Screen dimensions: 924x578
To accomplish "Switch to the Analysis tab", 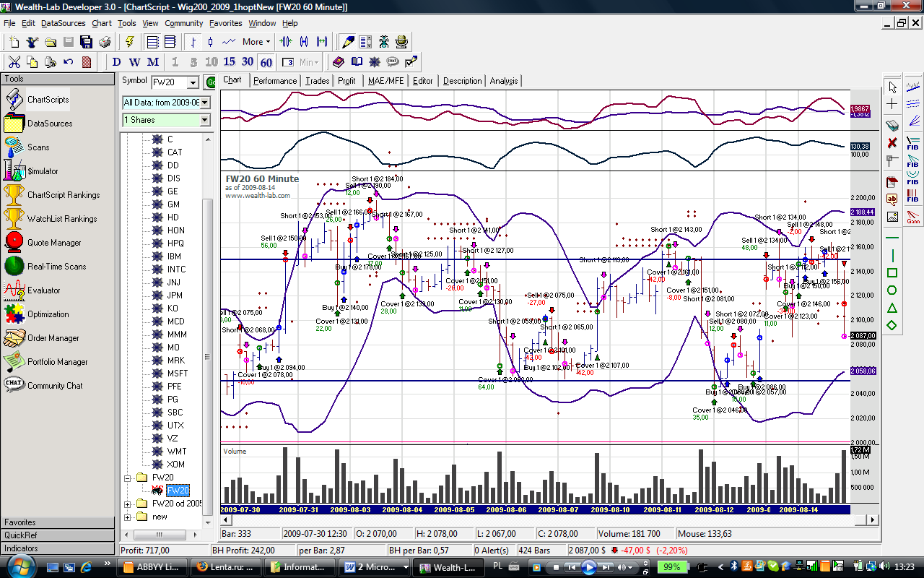I will (504, 81).
